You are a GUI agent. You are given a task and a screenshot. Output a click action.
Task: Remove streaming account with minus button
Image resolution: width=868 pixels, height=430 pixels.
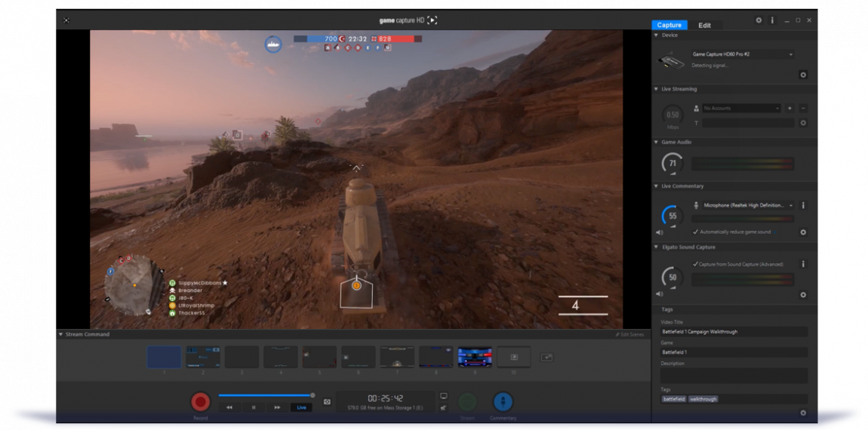point(803,109)
